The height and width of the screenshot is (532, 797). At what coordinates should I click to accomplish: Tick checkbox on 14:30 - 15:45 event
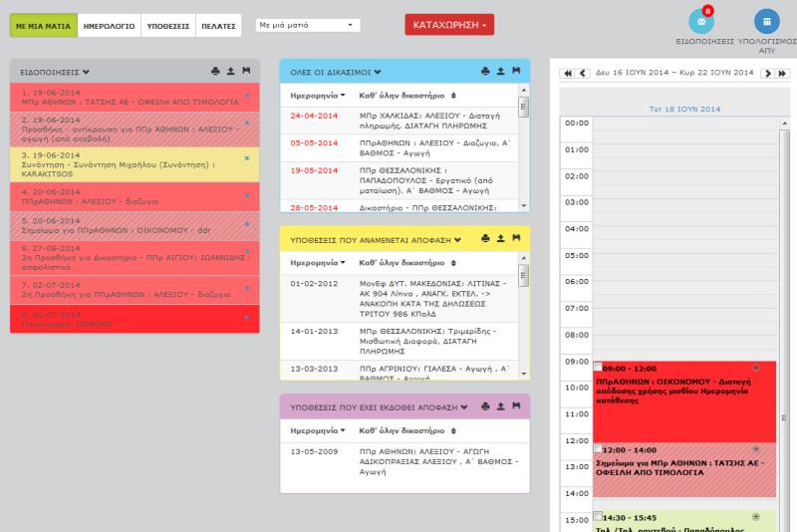(598, 516)
